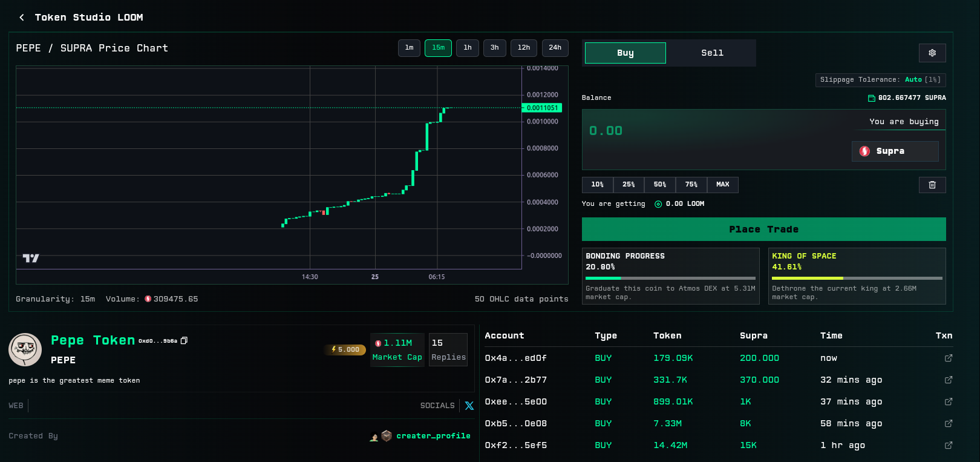
Task: Set the buy amount to 50%
Action: click(x=660, y=185)
